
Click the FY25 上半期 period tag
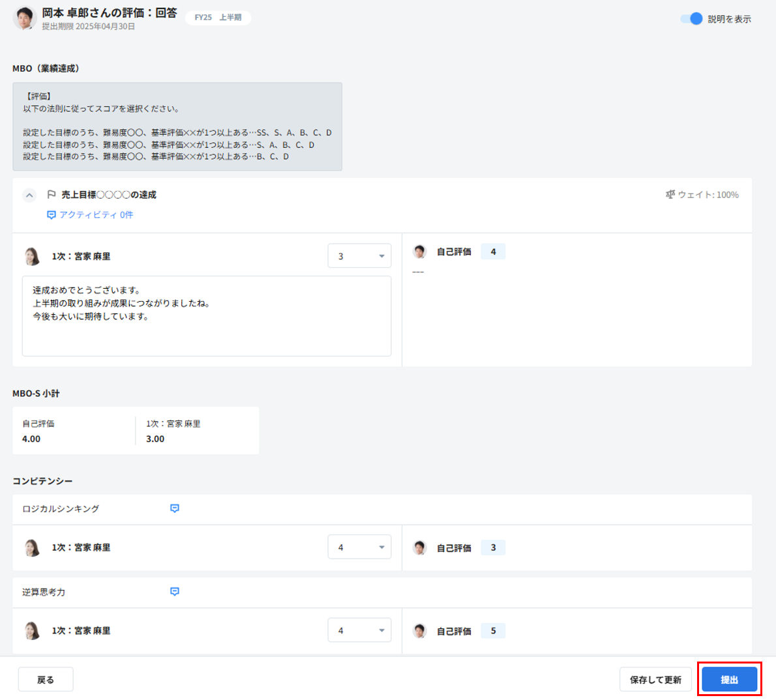(x=218, y=18)
